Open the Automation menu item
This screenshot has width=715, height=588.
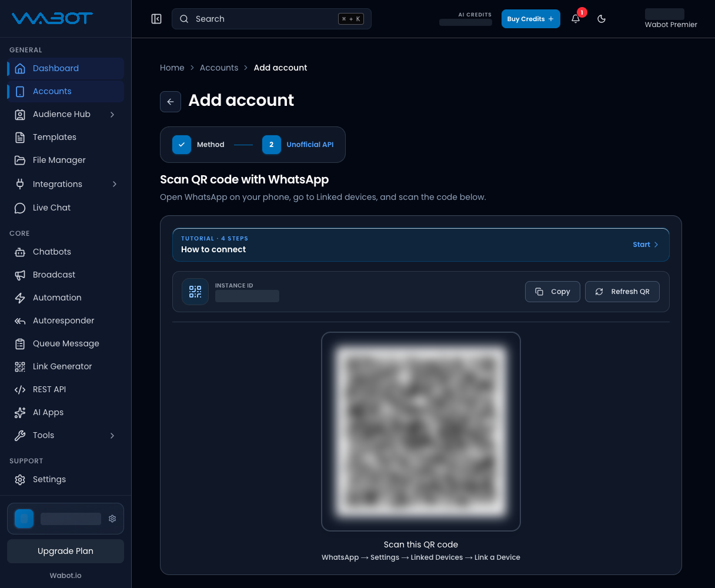[x=66, y=298]
